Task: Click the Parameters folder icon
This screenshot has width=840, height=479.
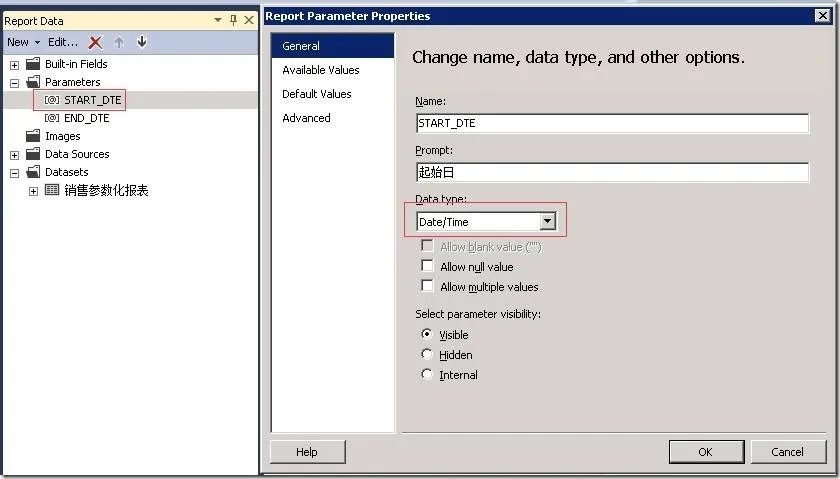Action: [x=33, y=82]
